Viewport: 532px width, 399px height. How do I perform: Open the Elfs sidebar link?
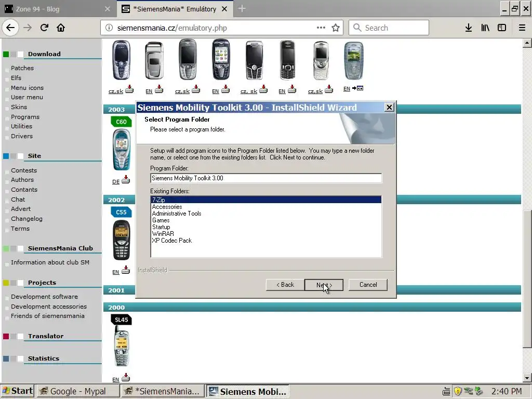coord(16,78)
